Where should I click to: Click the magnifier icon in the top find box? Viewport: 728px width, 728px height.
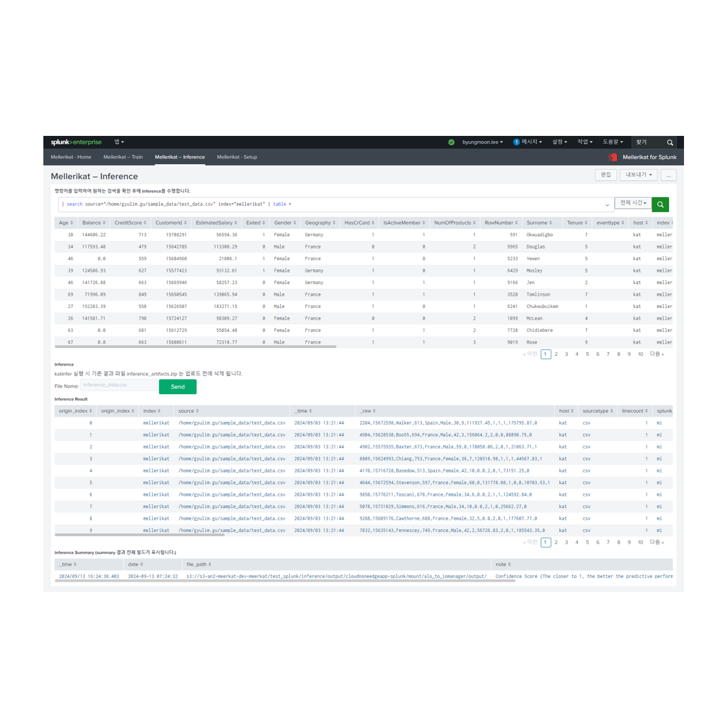pos(670,142)
